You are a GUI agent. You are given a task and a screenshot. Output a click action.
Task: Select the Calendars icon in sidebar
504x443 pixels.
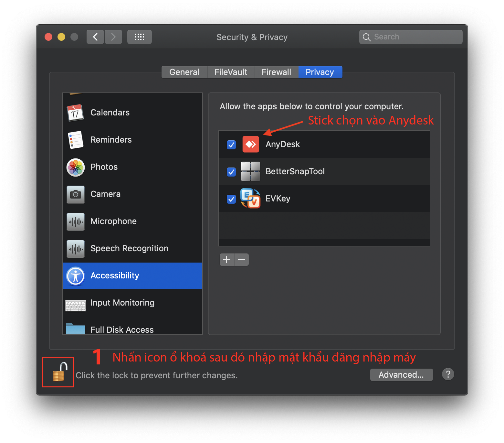75,113
